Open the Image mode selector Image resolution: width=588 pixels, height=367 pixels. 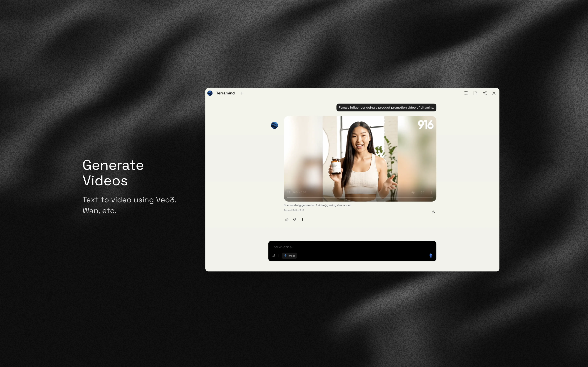pos(289,256)
